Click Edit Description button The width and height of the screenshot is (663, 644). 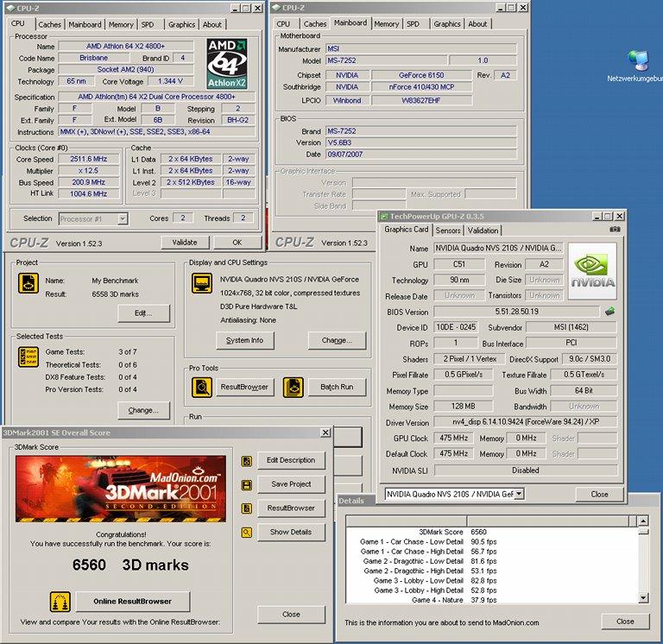point(291,460)
